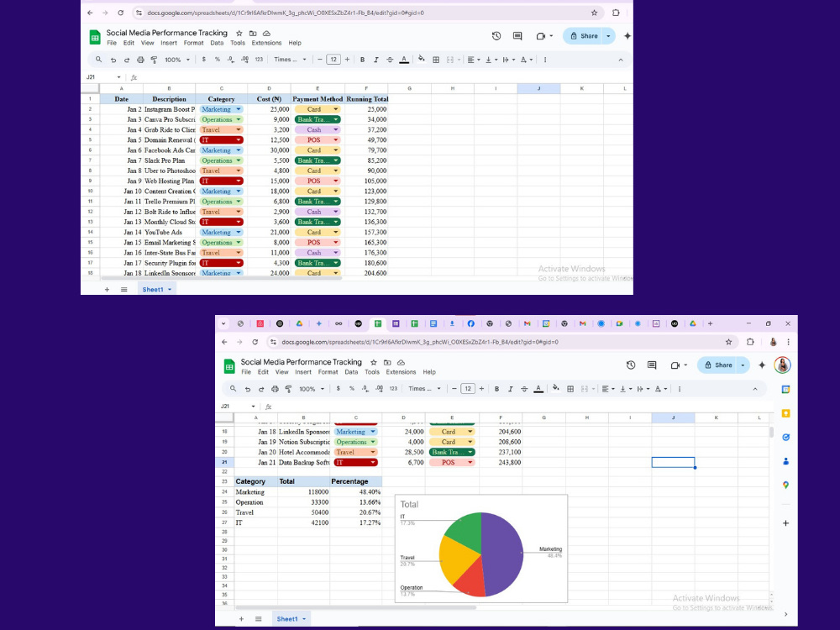Open Share options arrow in upper window

608,36
